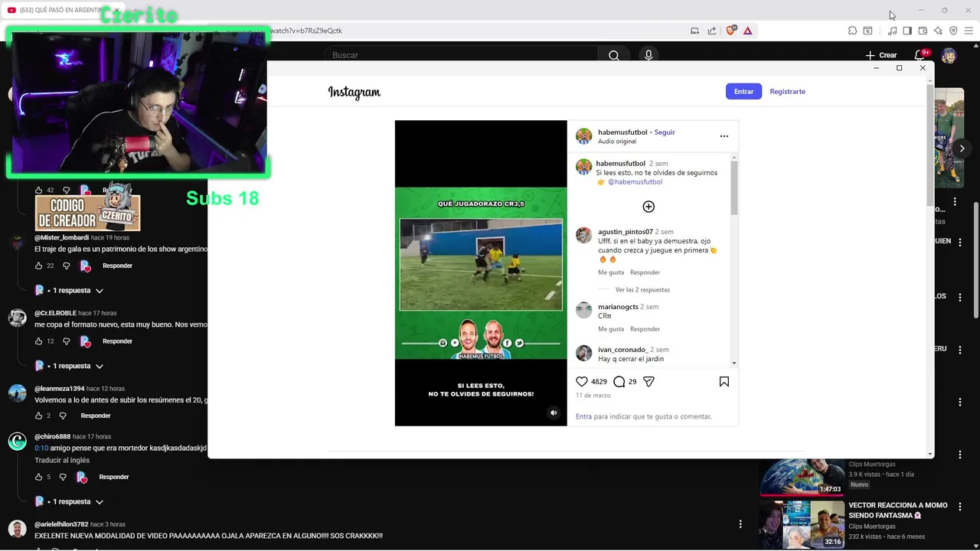The width and height of the screenshot is (980, 551).
Task: Open YouTube notifications bell
Action: 920,55
